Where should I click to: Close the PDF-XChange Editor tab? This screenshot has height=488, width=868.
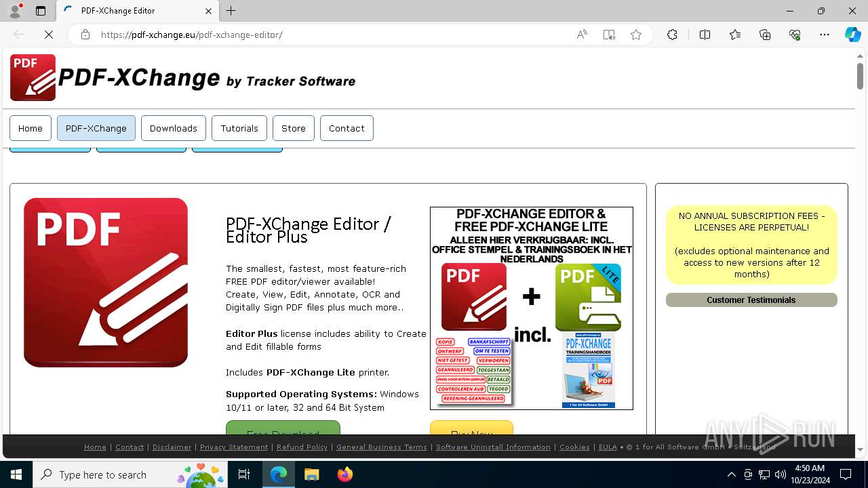209,11
